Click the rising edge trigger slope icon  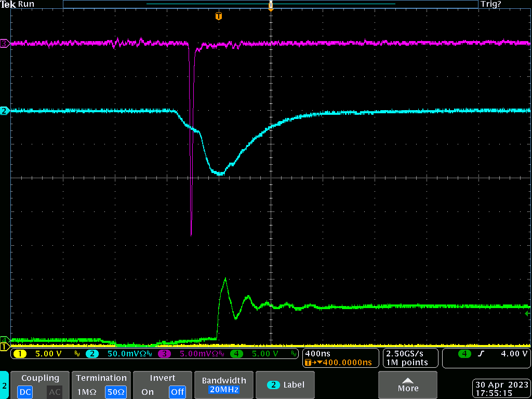[478, 354]
